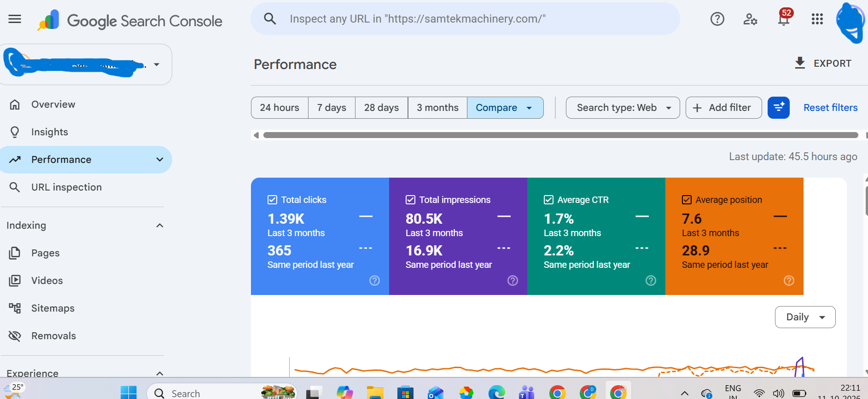Go to Overview in the sidebar
This screenshot has width=868, height=399.
click(86, 104)
